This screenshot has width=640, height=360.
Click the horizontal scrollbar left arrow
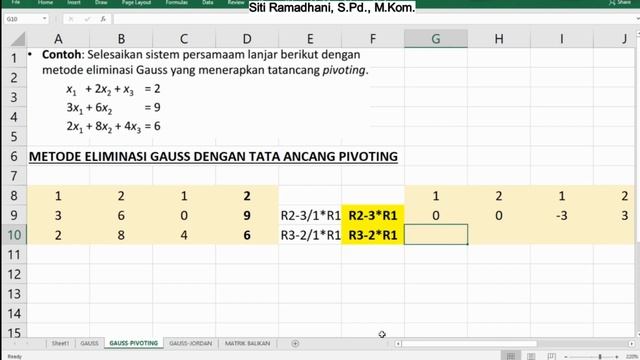click(x=398, y=344)
